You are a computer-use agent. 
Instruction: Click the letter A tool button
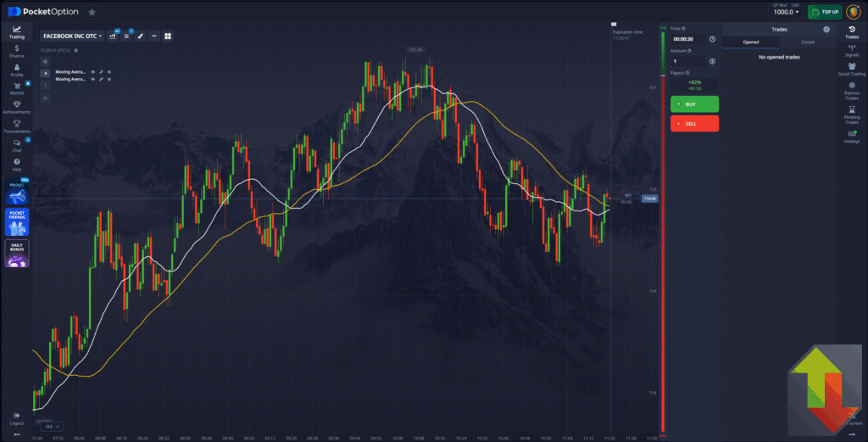tap(46, 98)
